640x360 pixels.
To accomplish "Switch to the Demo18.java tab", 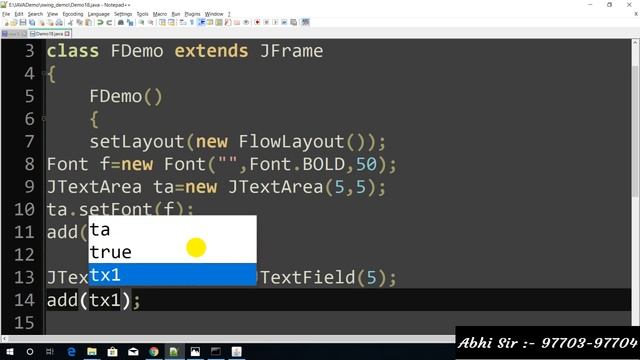I will click(x=49, y=34).
